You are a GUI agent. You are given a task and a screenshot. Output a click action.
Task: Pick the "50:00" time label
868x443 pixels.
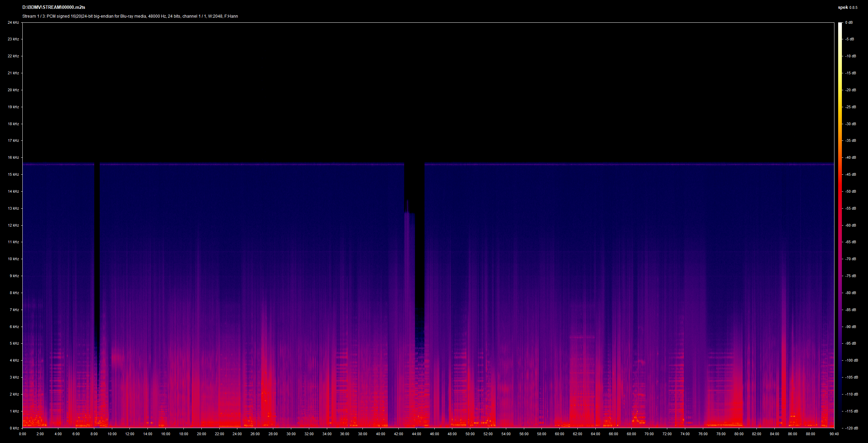click(x=470, y=434)
